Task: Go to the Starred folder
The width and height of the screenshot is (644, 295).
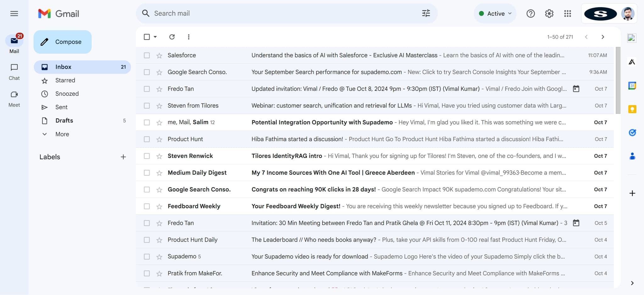Action: [65, 81]
